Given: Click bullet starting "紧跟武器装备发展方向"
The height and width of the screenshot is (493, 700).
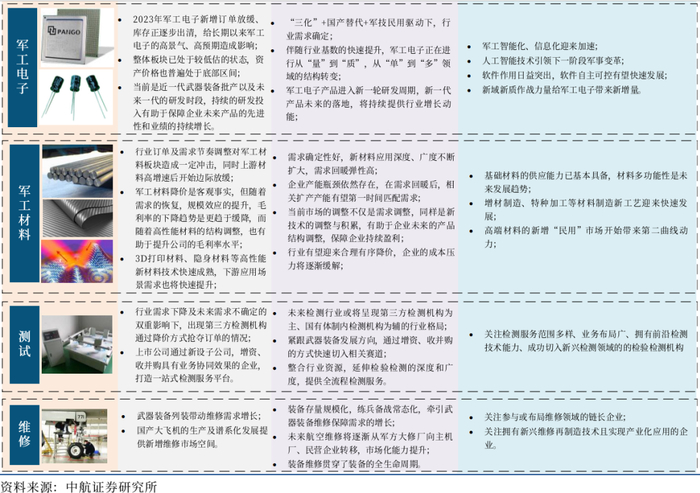Looking at the screenshot, I should pyautogui.click(x=371, y=347).
